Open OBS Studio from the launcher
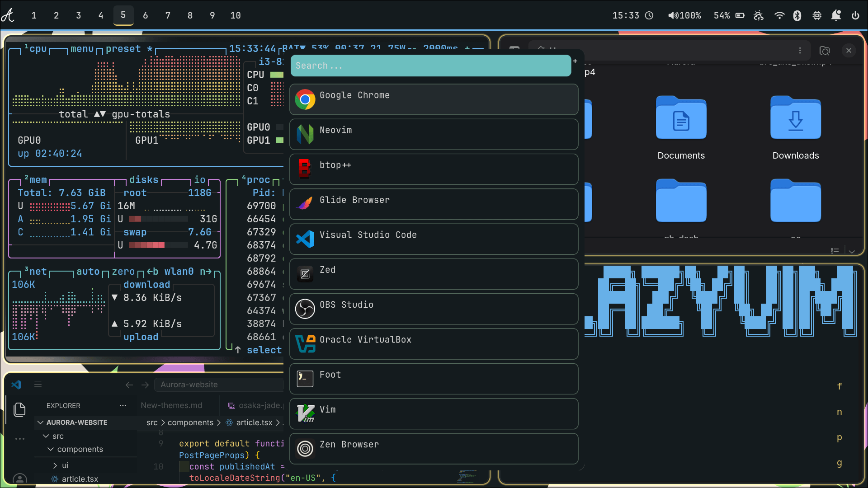 (434, 309)
